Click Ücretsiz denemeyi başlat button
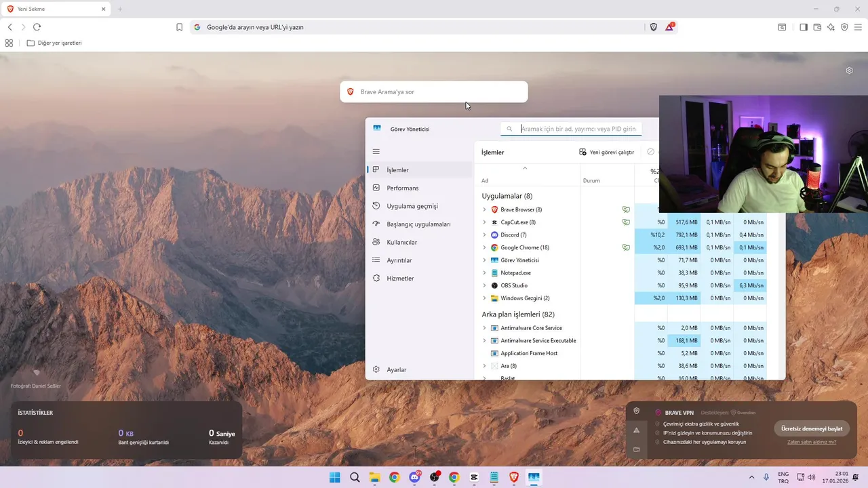 click(812, 428)
